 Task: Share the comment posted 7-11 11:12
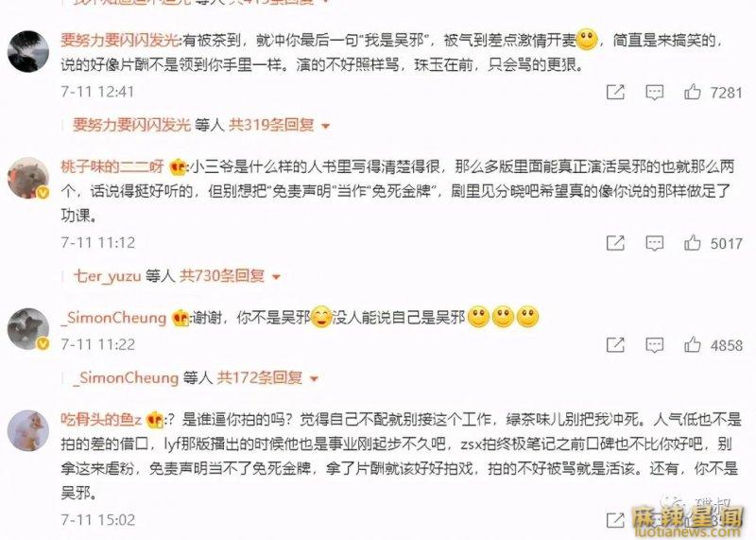pyautogui.click(x=615, y=242)
